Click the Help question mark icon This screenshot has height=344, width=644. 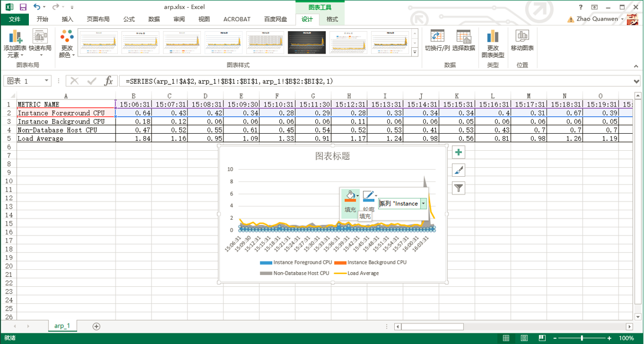580,7
